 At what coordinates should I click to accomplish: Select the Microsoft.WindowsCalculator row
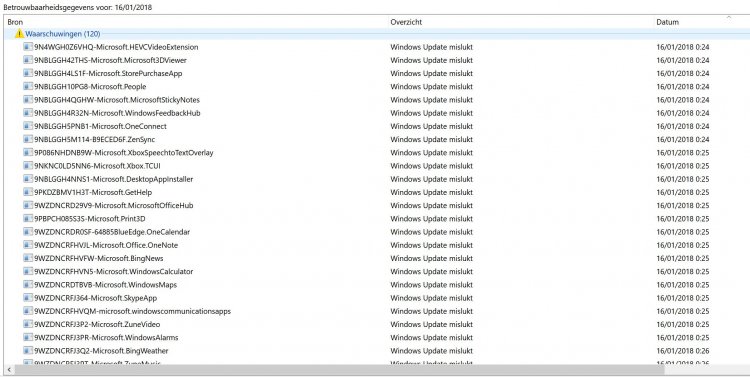point(375,271)
